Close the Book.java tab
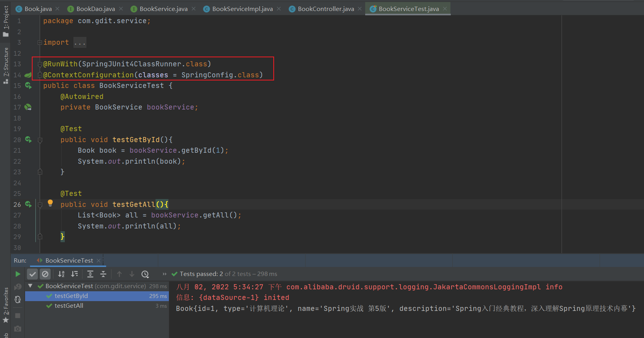The height and width of the screenshot is (338, 644). 57,9
